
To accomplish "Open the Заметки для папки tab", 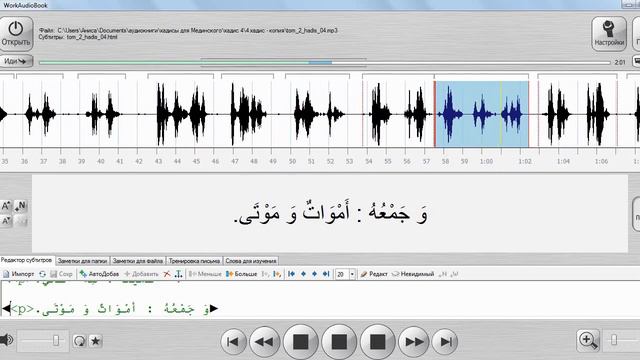I will (82, 261).
